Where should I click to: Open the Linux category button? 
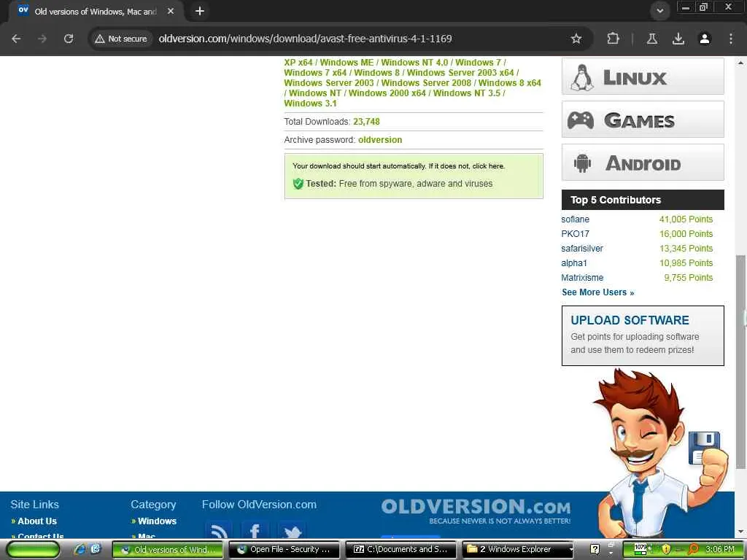tap(643, 76)
